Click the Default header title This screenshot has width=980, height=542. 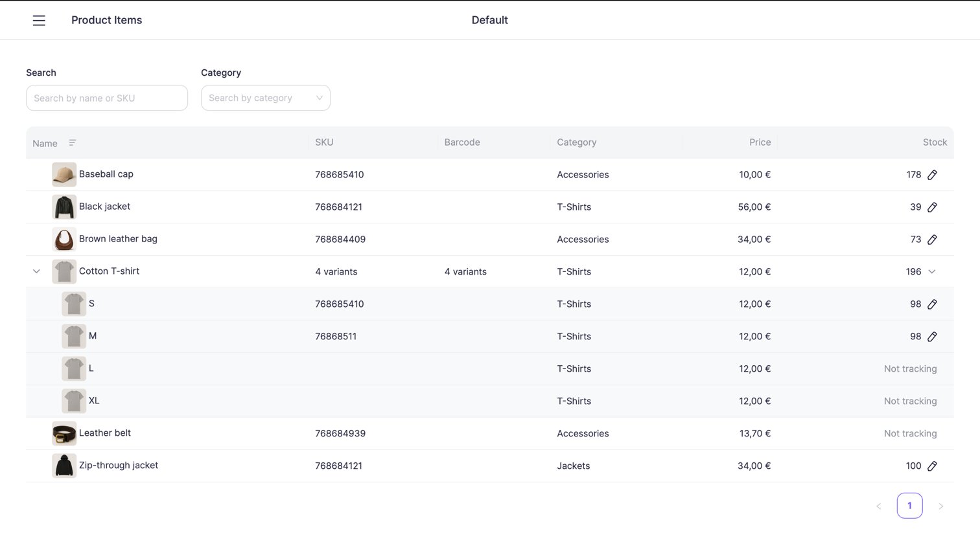point(489,20)
